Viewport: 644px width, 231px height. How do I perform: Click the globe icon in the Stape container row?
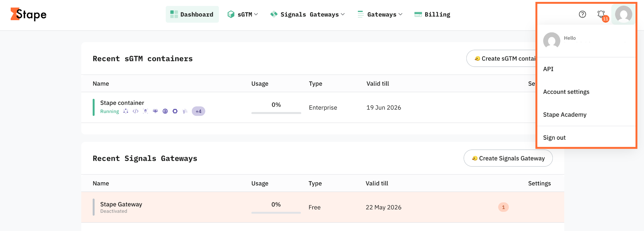tap(165, 111)
